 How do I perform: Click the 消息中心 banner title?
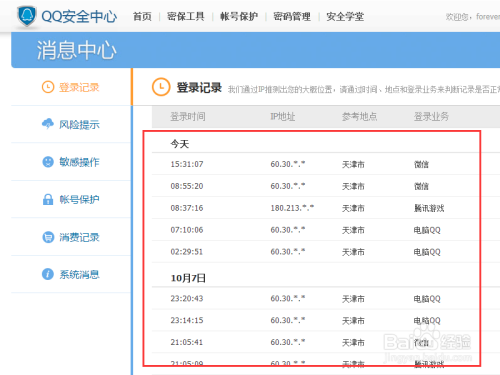76,50
